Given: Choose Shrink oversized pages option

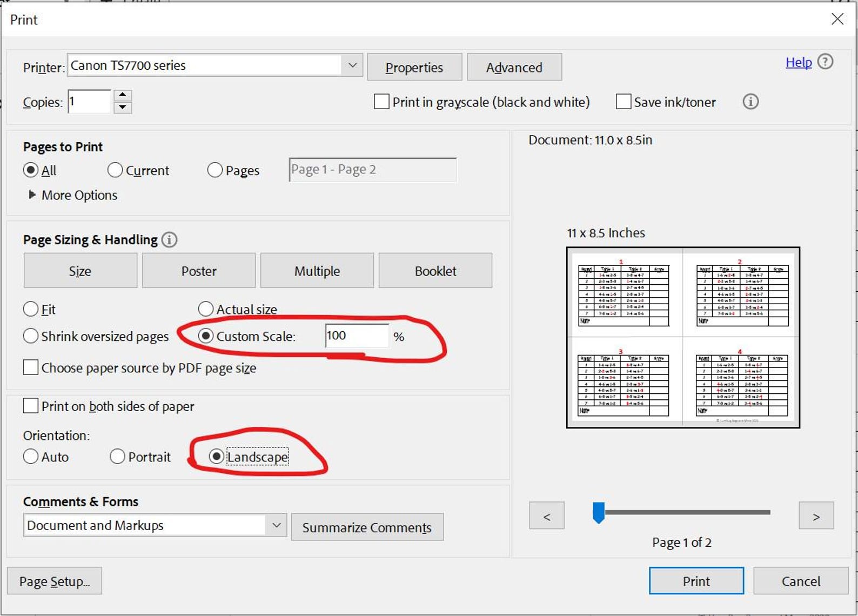Looking at the screenshot, I should coord(31,336).
